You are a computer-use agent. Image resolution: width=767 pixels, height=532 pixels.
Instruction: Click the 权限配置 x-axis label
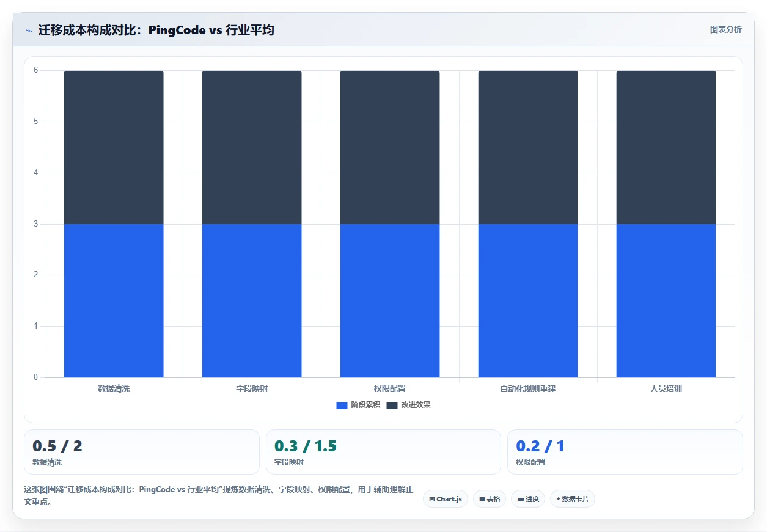[390, 388]
